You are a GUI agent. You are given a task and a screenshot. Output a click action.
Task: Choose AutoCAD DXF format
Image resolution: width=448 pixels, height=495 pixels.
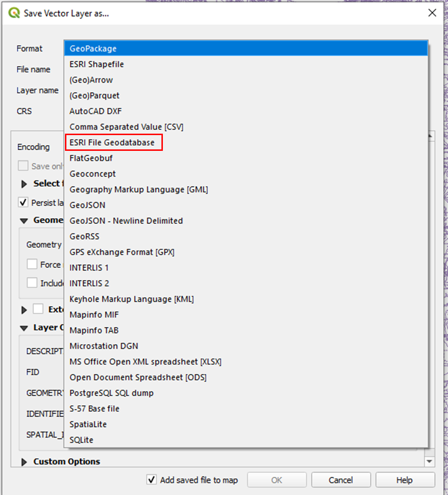246,111
